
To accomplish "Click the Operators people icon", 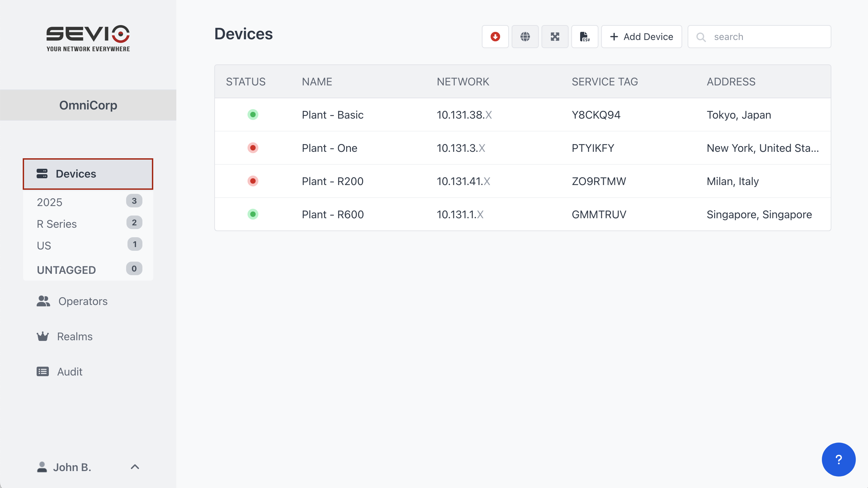I will click(43, 301).
